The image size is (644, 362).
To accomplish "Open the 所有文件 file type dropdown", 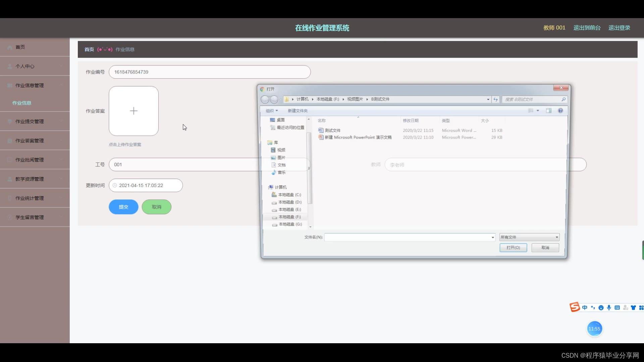I will 529,237.
